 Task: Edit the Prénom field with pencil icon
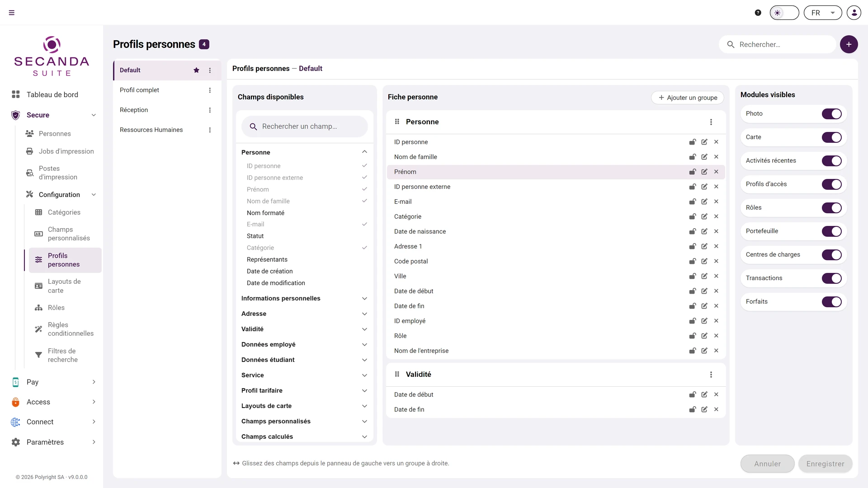tap(704, 172)
